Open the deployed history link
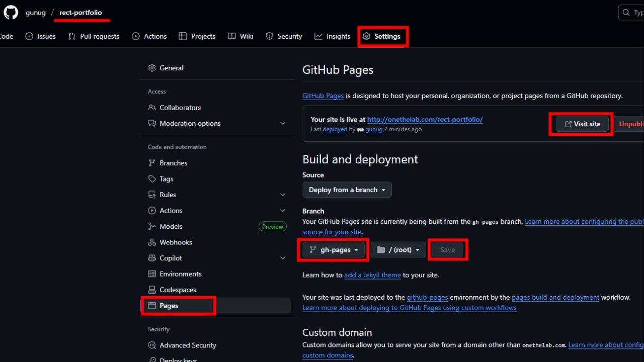This screenshot has height=362, width=644. [x=335, y=129]
